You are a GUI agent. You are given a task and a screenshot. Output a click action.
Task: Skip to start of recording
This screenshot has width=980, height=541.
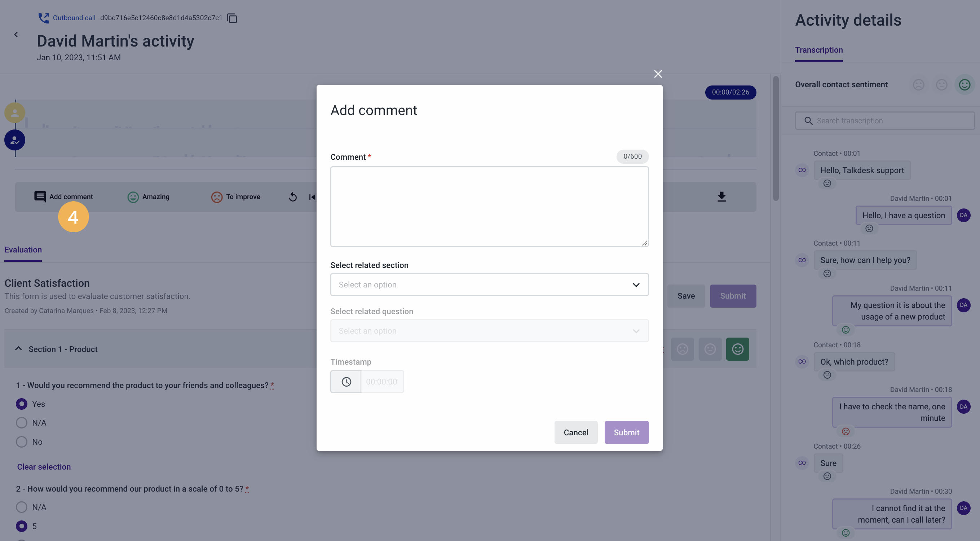pos(312,197)
